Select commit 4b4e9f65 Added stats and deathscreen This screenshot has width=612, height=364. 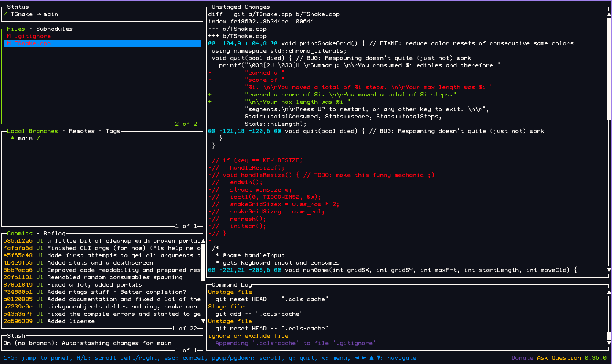(x=102, y=263)
